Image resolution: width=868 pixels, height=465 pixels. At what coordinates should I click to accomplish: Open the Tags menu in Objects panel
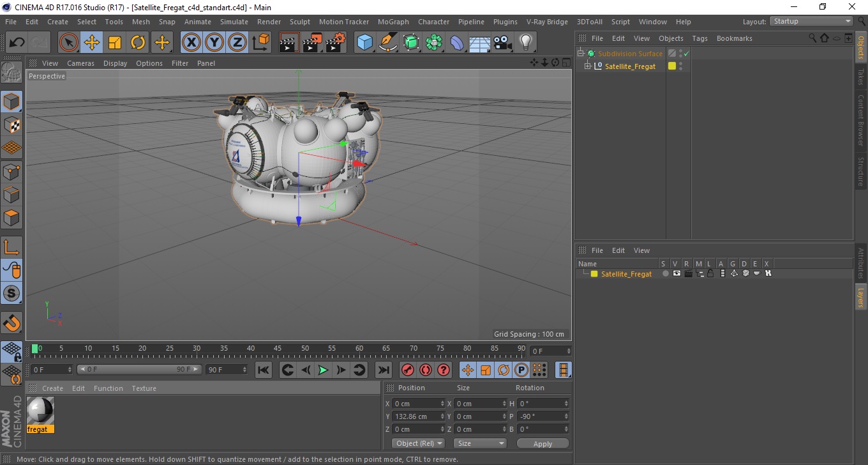(x=700, y=38)
